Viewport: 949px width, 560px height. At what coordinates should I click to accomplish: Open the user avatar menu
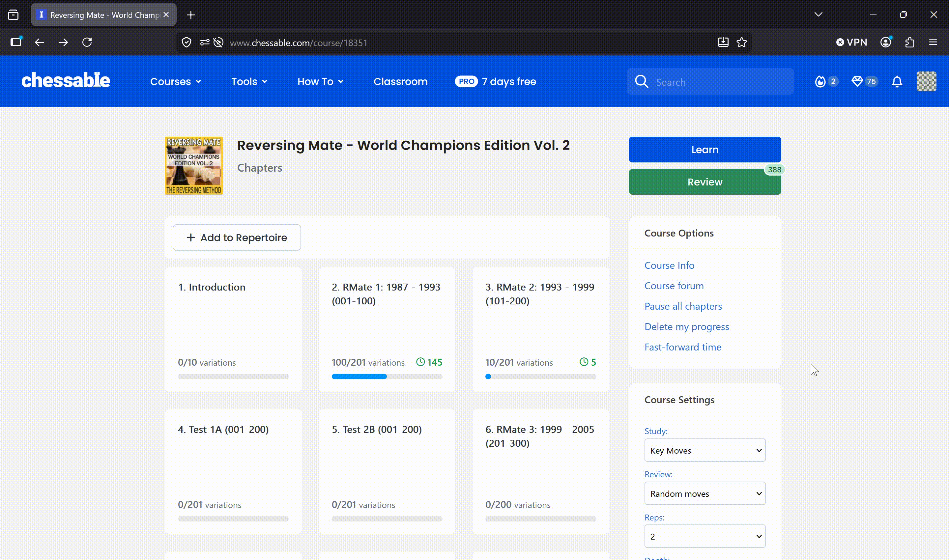(926, 81)
